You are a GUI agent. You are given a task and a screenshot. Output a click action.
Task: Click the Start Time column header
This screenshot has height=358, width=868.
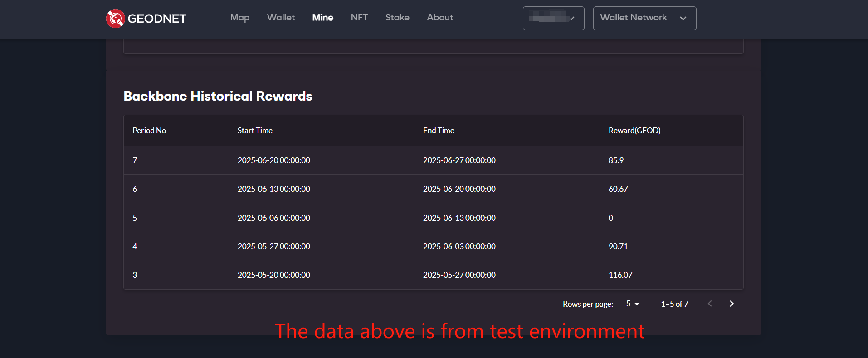coord(255,131)
